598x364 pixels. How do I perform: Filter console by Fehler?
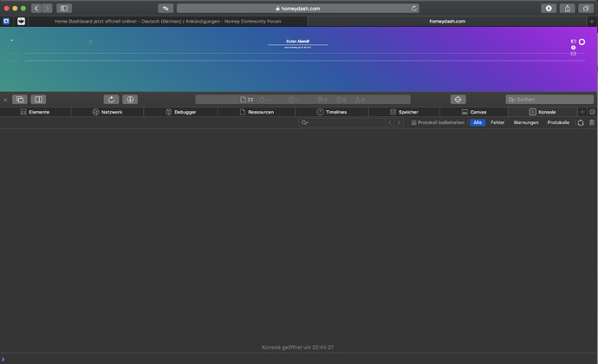pyautogui.click(x=497, y=122)
